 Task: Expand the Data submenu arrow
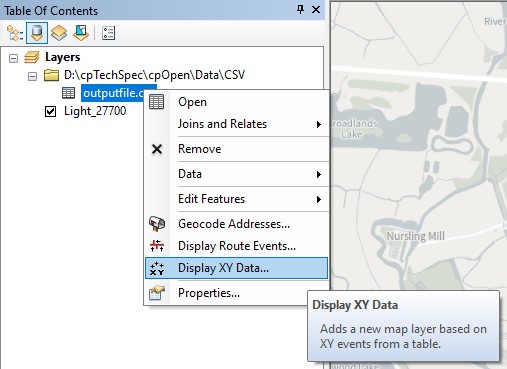pyautogui.click(x=319, y=174)
